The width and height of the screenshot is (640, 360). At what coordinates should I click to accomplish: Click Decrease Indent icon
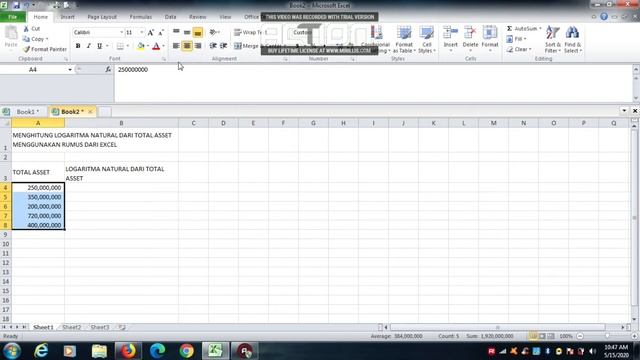(x=213, y=46)
